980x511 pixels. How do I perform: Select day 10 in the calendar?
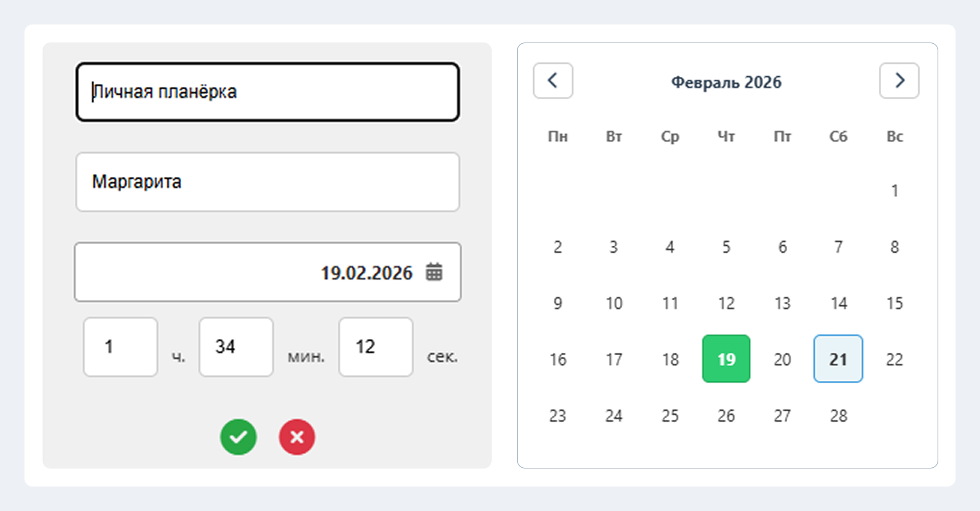[614, 303]
